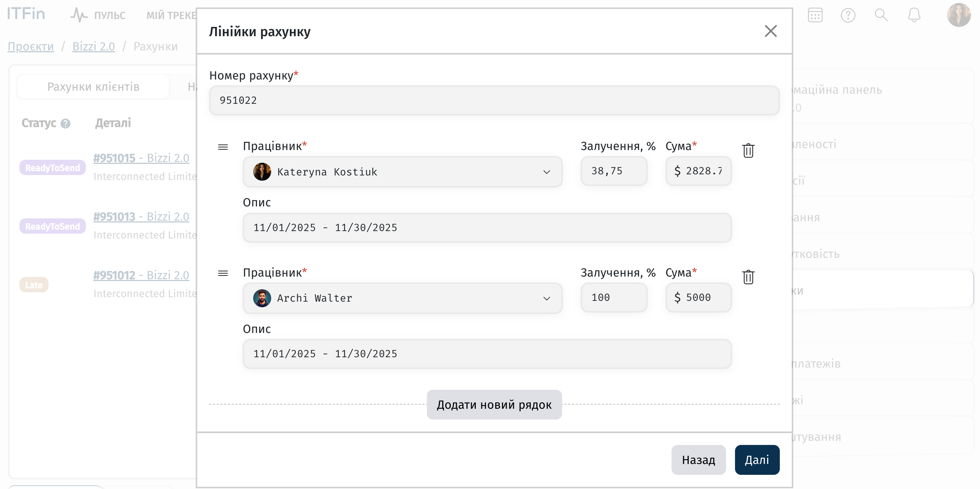Open the Пульс menu item
Screen dimensions: 980x489
click(98, 15)
